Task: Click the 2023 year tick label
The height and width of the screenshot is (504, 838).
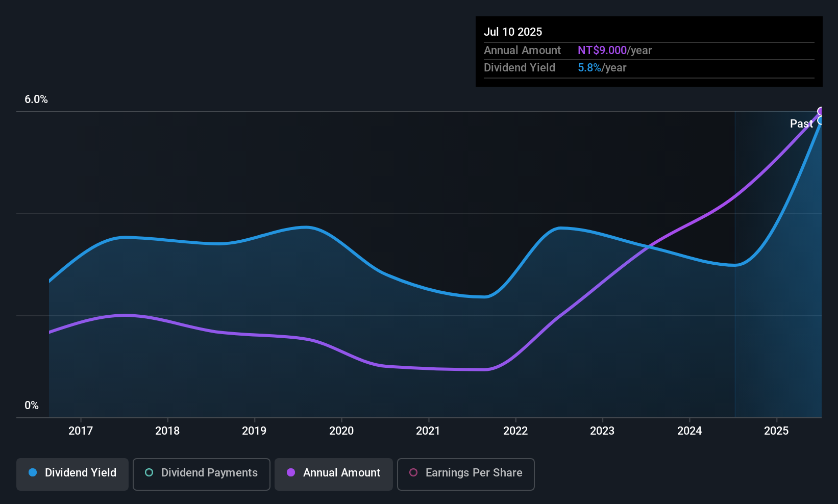Action: (x=602, y=431)
